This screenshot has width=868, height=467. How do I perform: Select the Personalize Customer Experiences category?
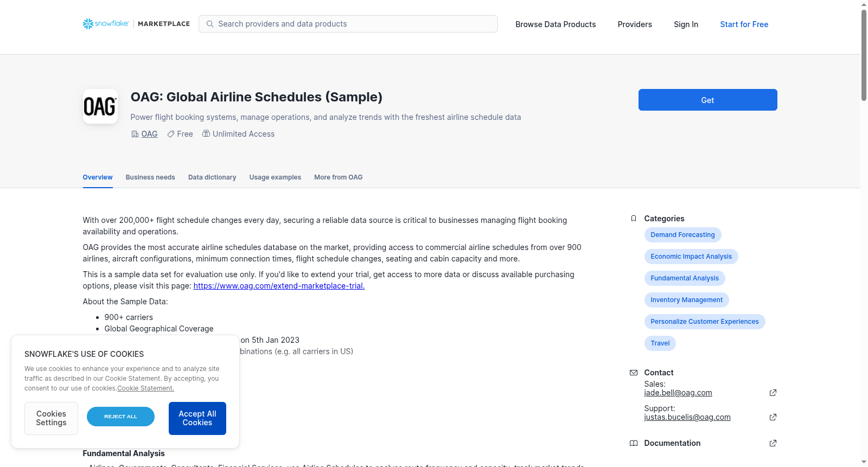click(x=705, y=322)
